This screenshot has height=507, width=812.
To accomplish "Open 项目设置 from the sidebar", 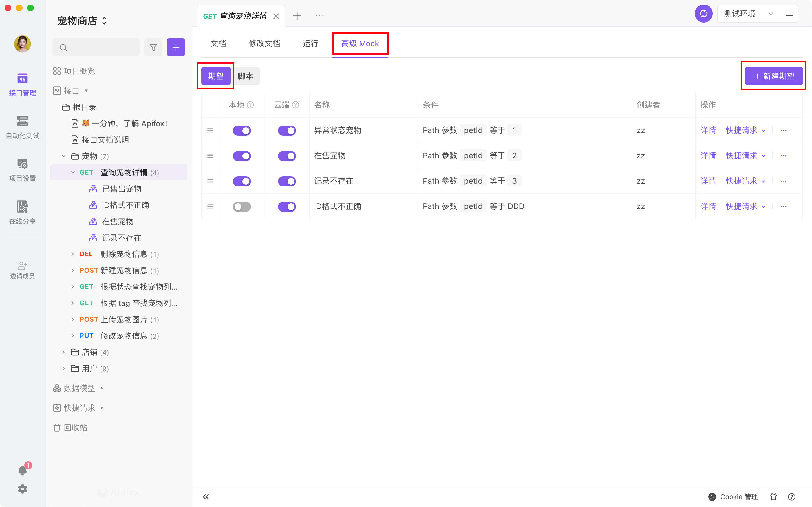I will pos(22,169).
